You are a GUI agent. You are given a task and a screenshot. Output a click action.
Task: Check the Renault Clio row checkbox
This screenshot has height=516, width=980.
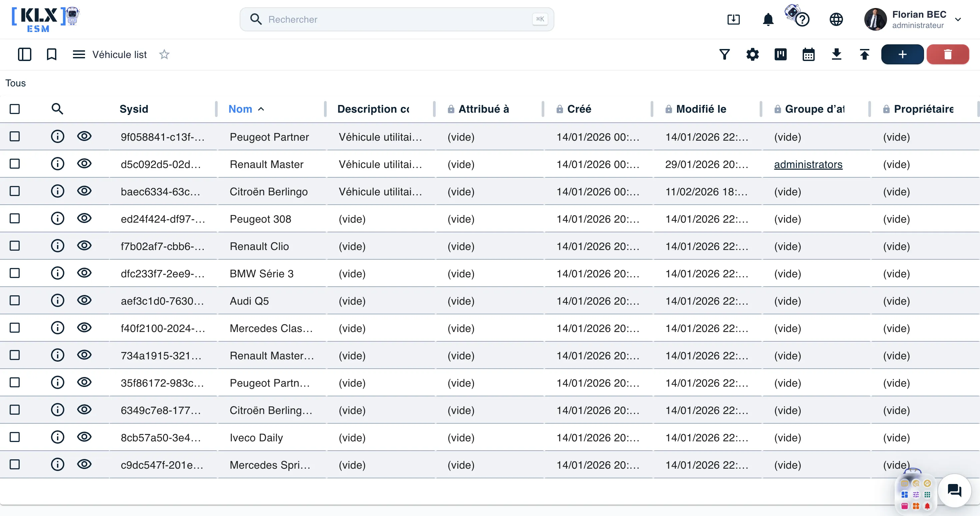click(15, 246)
